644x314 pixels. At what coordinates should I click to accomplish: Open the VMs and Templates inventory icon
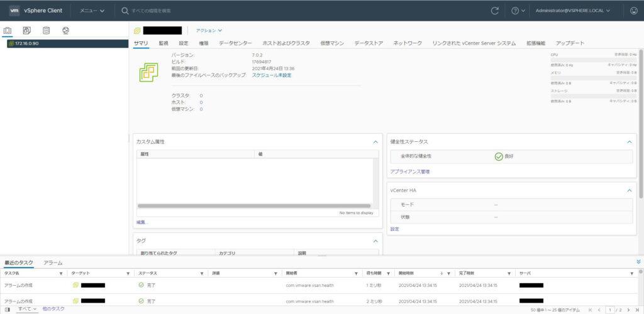click(26, 30)
